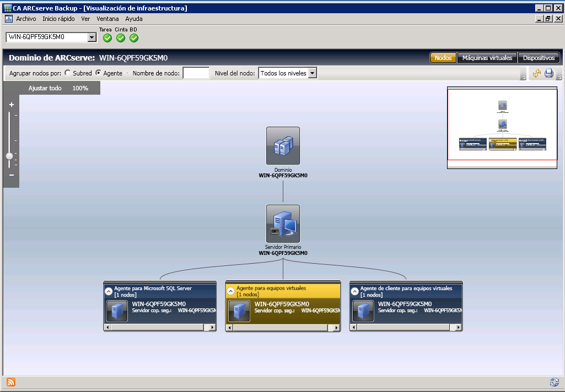
Task: Click in the Nombre de nodo input field
Action: (196, 73)
